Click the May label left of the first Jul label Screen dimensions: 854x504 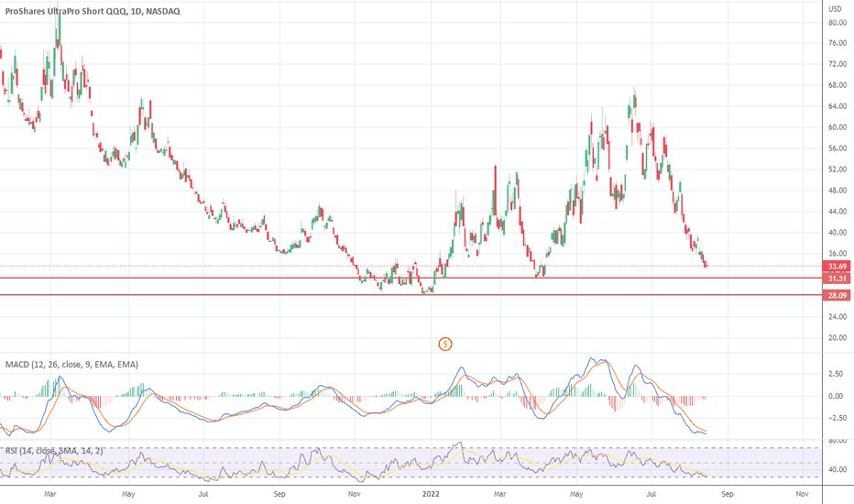[128, 494]
